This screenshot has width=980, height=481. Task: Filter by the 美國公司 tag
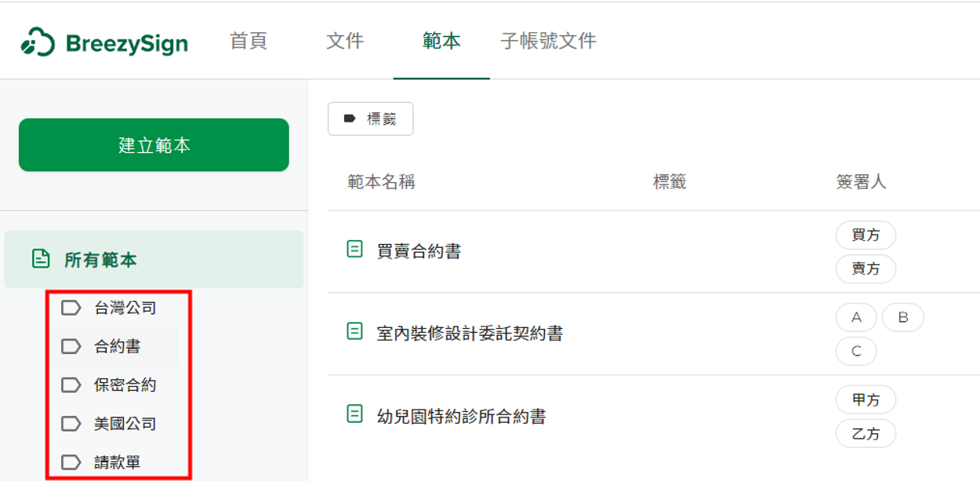click(x=125, y=424)
